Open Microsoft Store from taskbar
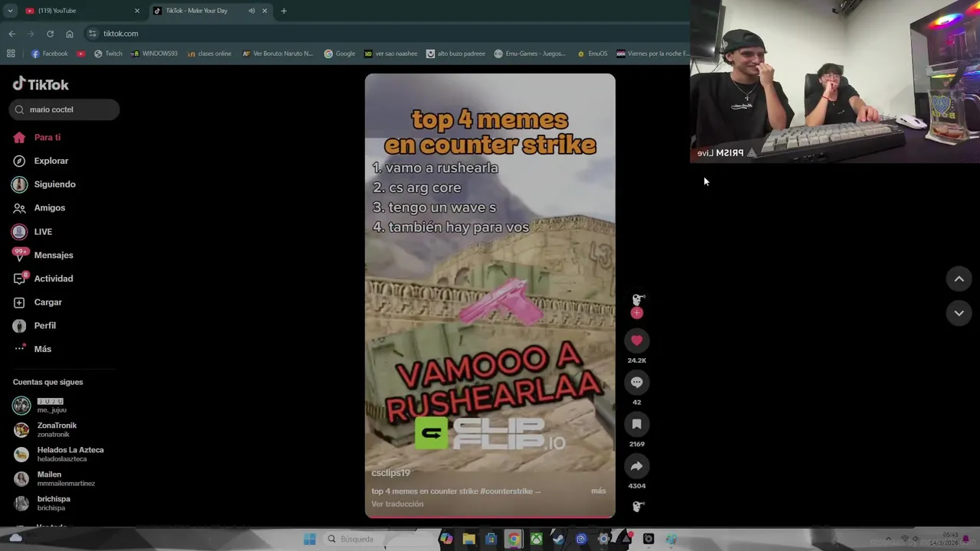The height and width of the screenshot is (551, 980). pyautogui.click(x=491, y=539)
